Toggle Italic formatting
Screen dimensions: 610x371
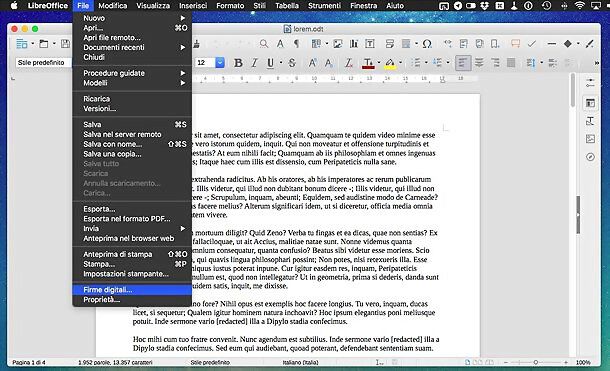pos(254,63)
